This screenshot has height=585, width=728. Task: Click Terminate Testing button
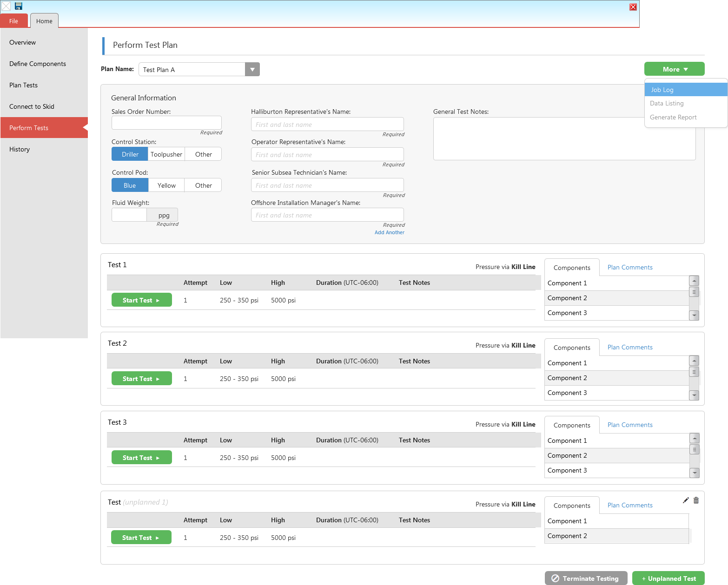coord(586,578)
